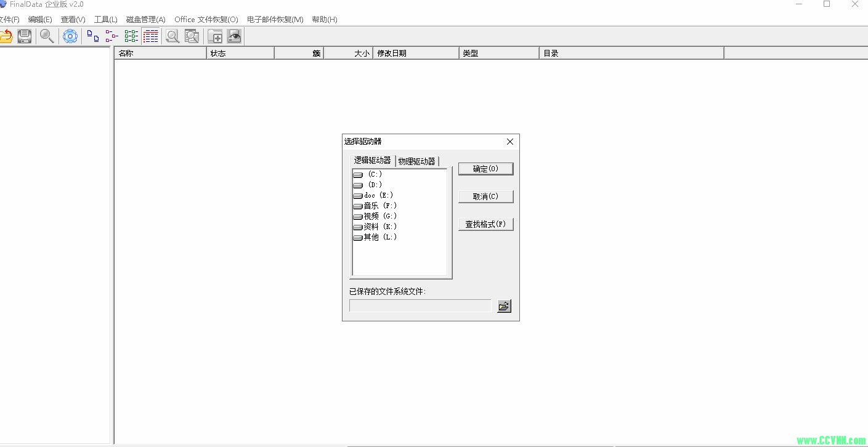Click the document search toolbar icon
Viewport: 868px width, 447px height.
click(173, 36)
